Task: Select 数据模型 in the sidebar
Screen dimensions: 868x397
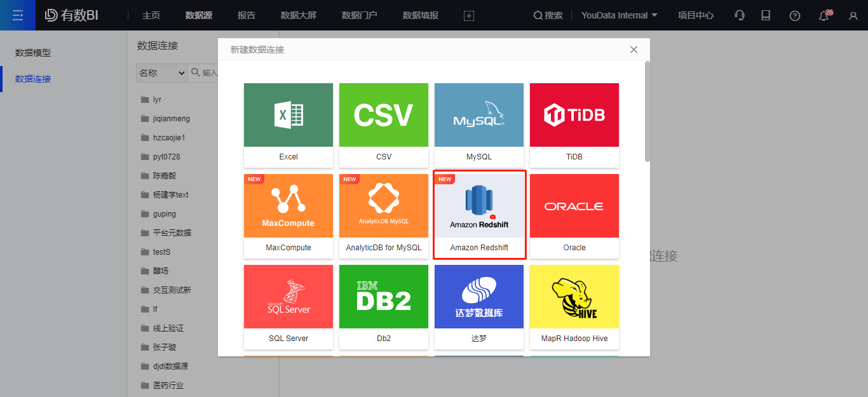Action: coord(33,53)
